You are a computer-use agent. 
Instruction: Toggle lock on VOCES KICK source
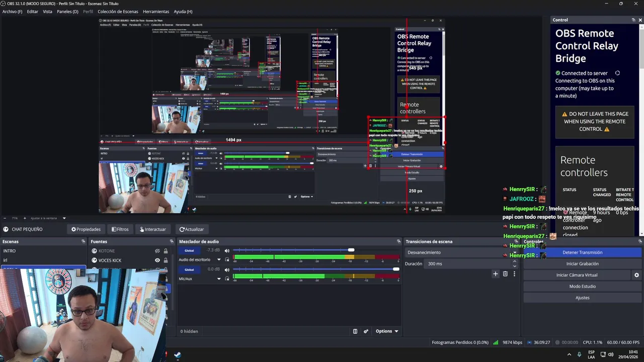click(166, 260)
